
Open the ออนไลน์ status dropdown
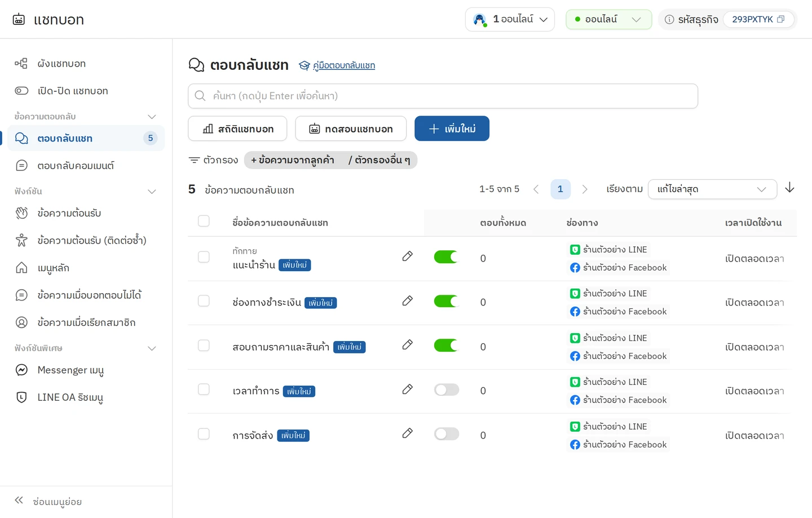(x=608, y=20)
